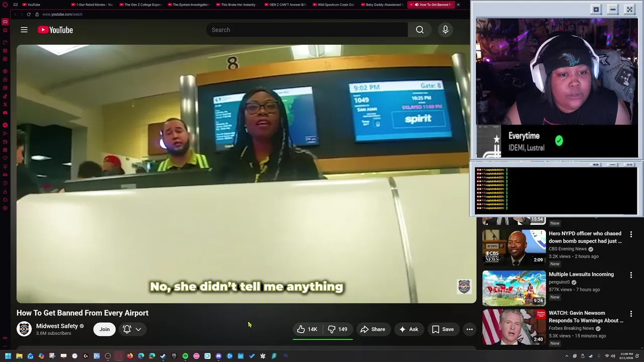Switch to the 1-Star Rated Movies tab

click(92, 5)
